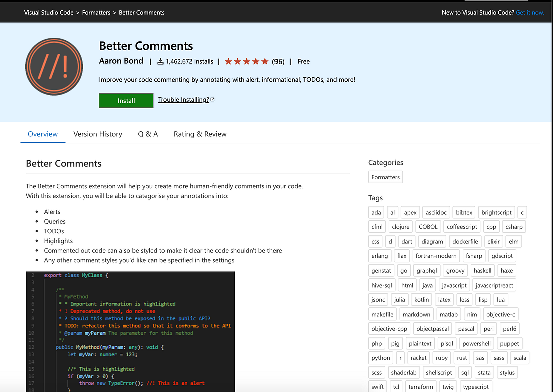Open Trouble Installing help link
The image size is (553, 392).
[183, 99]
